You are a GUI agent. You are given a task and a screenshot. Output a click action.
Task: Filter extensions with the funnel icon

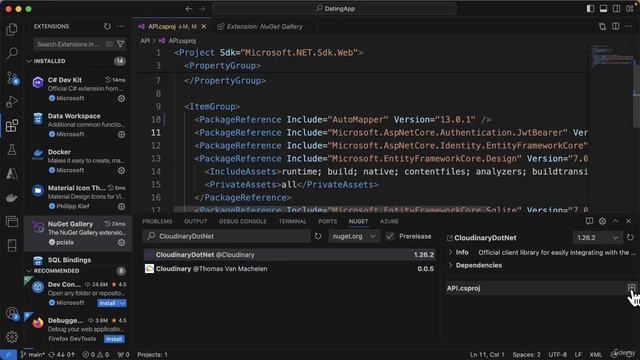tap(120, 44)
